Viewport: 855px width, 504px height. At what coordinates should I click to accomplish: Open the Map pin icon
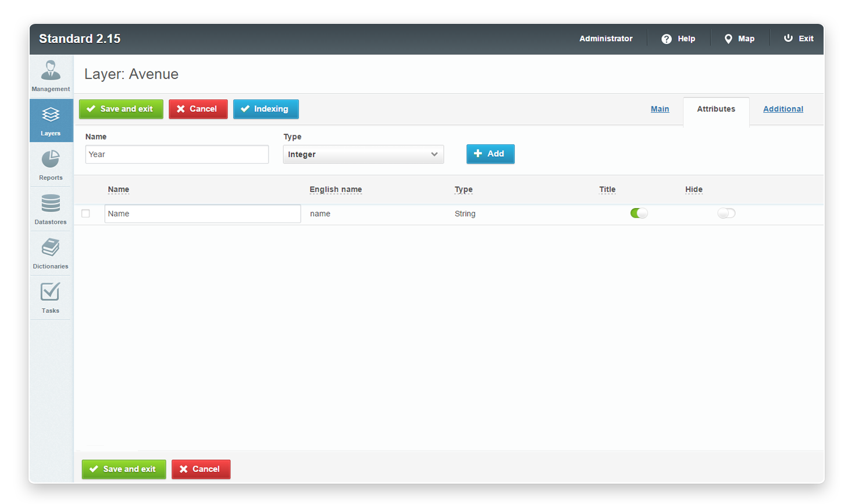click(x=728, y=39)
